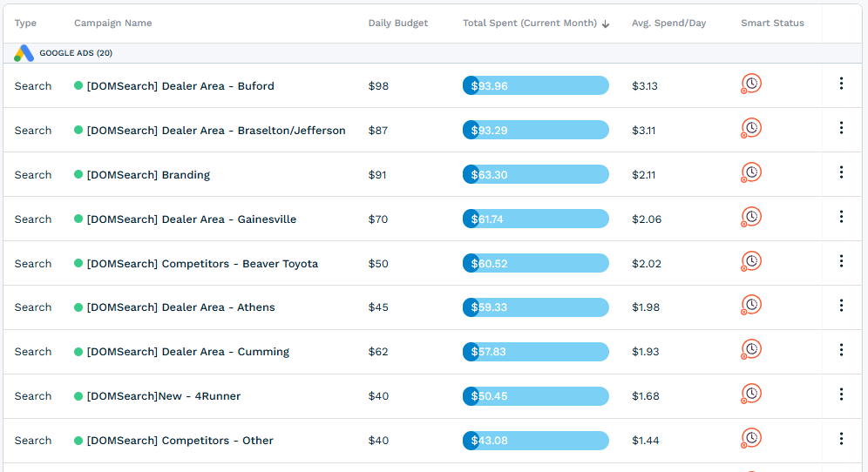Viewport: 868px width, 472px height.
Task: Click the green status dot for Cumming campaign
Action: coord(78,352)
